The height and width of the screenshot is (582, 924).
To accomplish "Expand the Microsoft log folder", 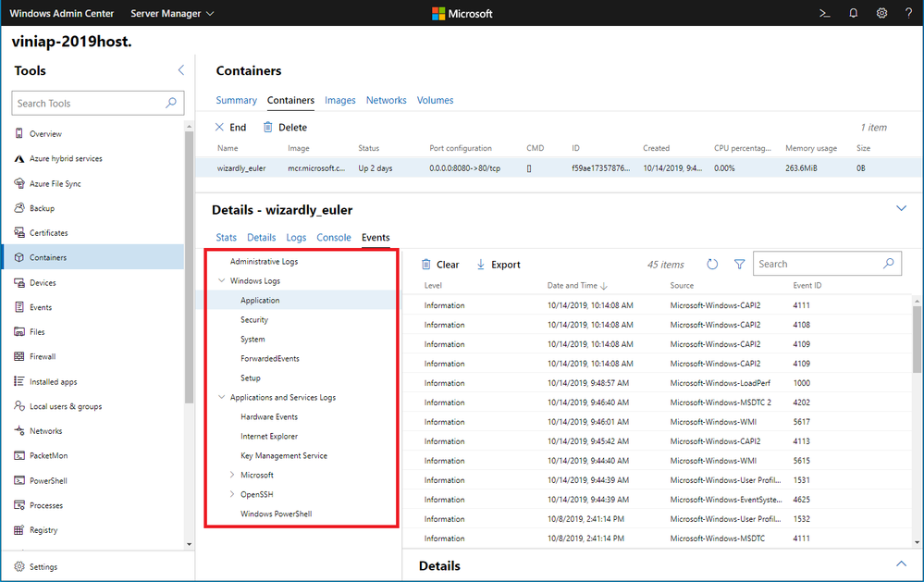I will [x=232, y=475].
